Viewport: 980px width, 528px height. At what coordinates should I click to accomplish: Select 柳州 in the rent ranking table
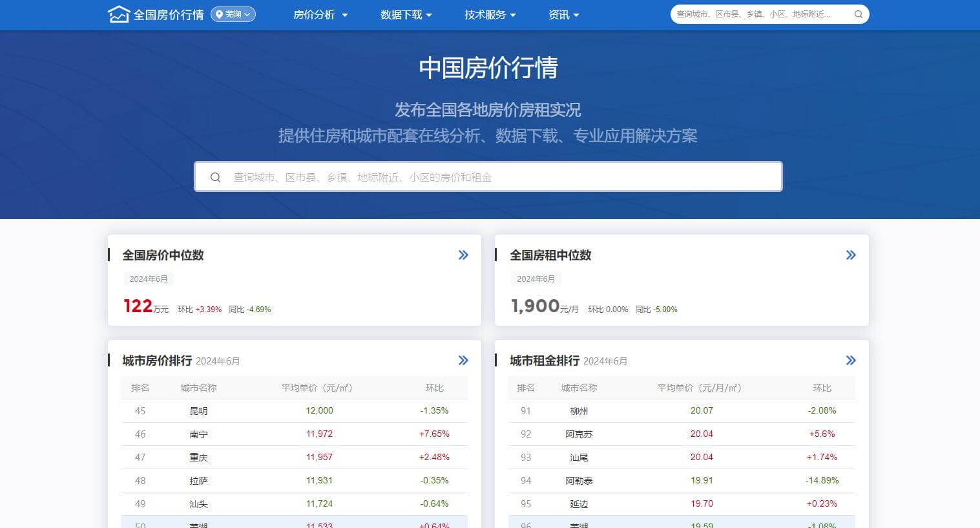pyautogui.click(x=579, y=410)
